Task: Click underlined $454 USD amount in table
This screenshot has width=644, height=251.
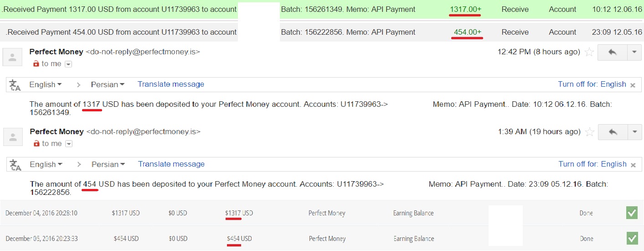Action: (239, 239)
